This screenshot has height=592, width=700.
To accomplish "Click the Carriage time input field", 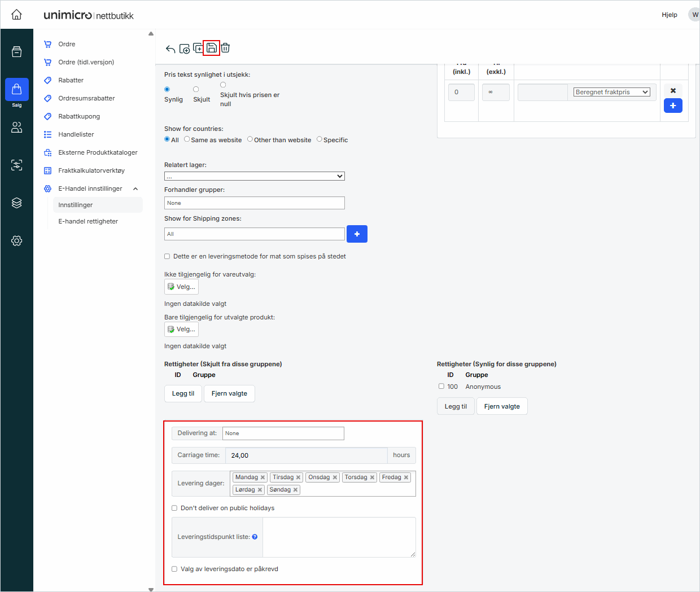I will tap(306, 455).
